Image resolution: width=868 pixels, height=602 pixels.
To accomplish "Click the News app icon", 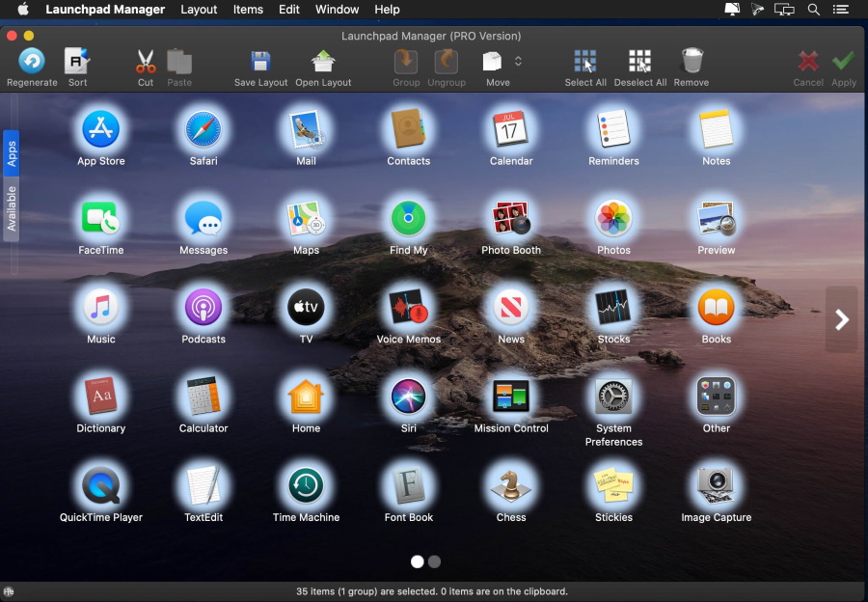I will pyautogui.click(x=511, y=308).
